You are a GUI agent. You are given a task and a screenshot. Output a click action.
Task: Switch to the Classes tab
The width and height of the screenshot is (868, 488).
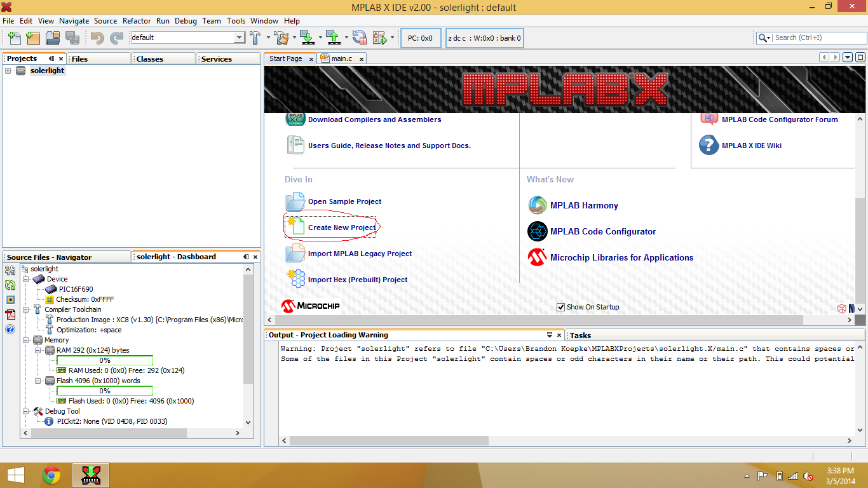pyautogui.click(x=164, y=58)
